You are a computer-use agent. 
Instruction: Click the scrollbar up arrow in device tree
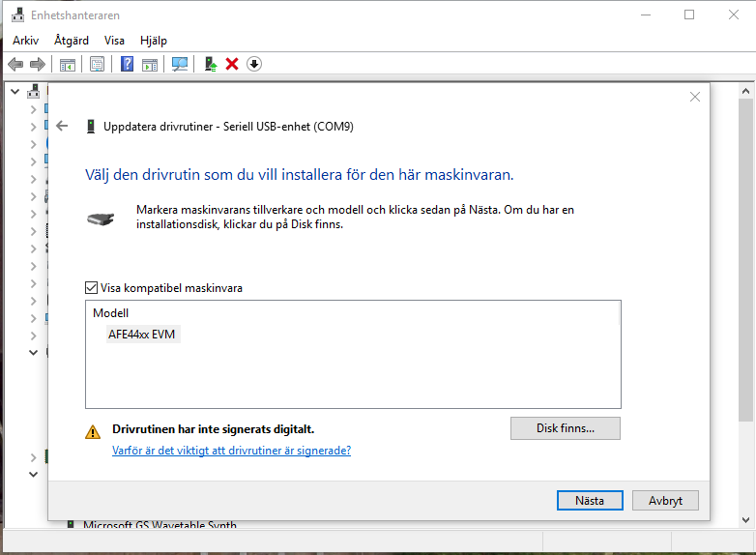[x=745, y=91]
